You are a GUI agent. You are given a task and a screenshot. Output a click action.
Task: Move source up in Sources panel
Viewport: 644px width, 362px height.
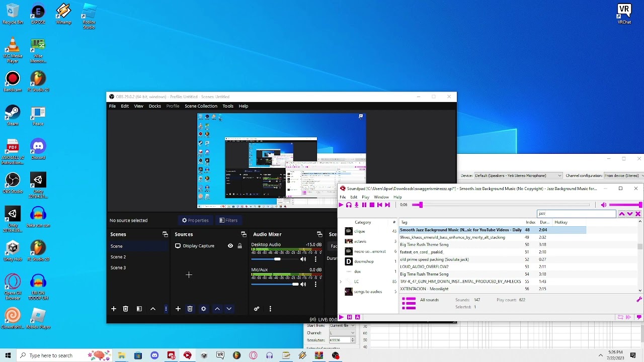[x=217, y=309]
